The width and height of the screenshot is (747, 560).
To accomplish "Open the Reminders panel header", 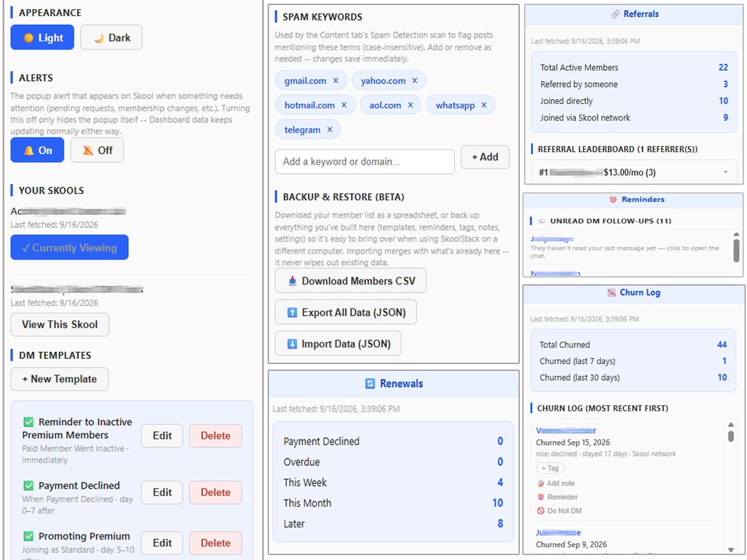I will point(634,200).
